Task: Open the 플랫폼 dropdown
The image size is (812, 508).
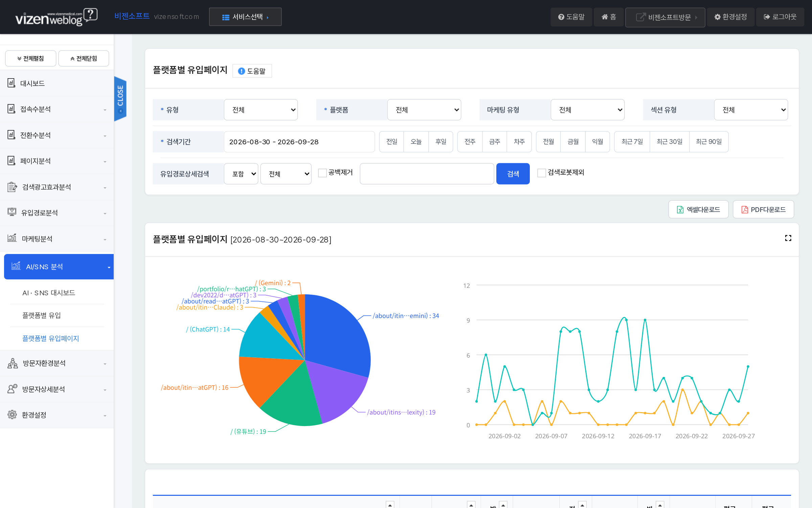Action: (x=424, y=110)
